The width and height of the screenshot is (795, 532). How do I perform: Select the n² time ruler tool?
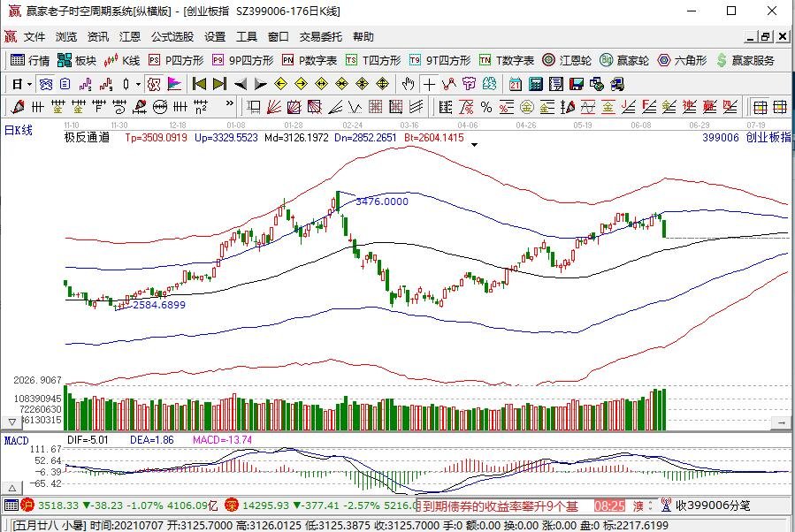click(201, 107)
